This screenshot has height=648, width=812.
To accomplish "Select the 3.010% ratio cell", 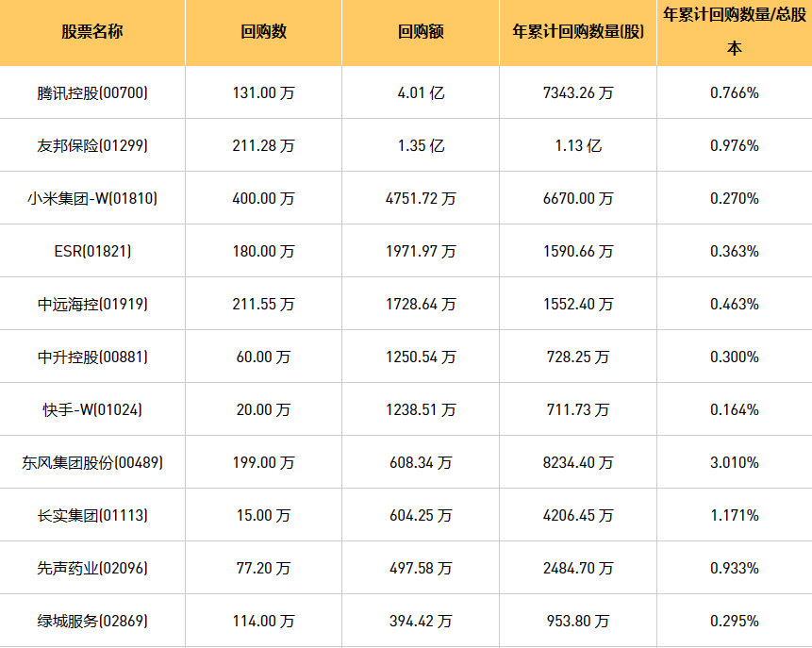I will pos(734,462).
